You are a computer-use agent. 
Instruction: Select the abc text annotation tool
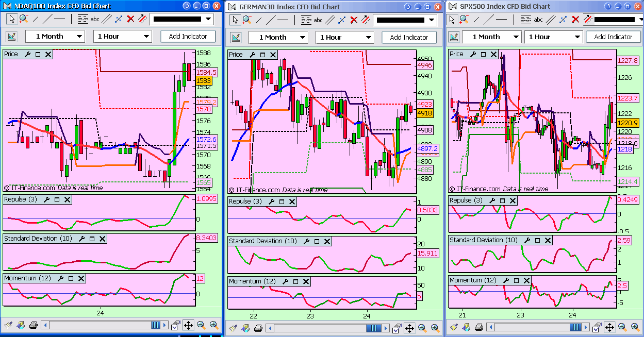(94, 19)
